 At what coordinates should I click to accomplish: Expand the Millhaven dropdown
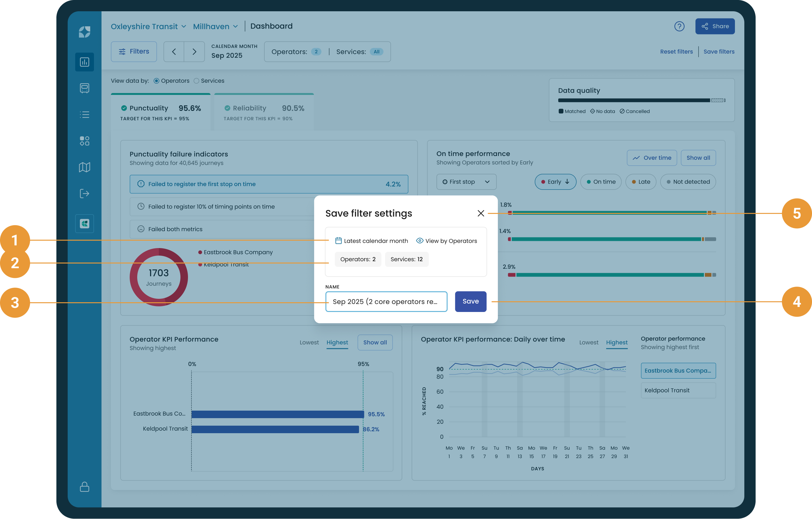(x=216, y=26)
